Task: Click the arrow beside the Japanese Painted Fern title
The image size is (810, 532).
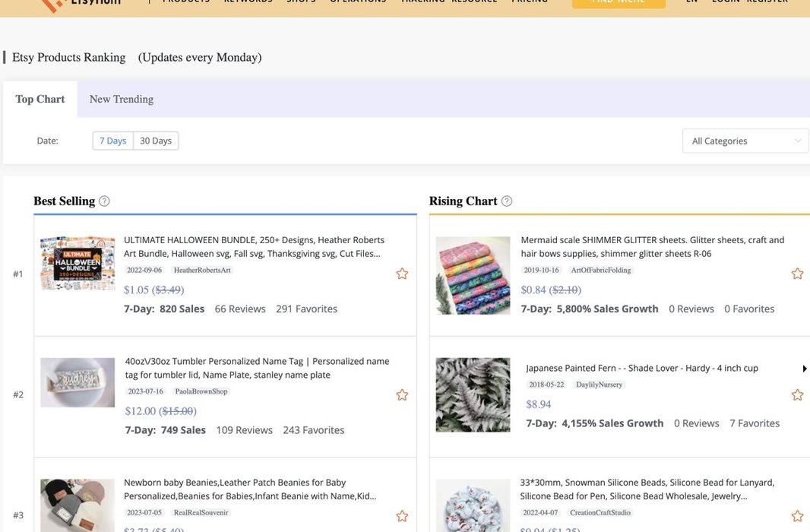Action: point(805,369)
